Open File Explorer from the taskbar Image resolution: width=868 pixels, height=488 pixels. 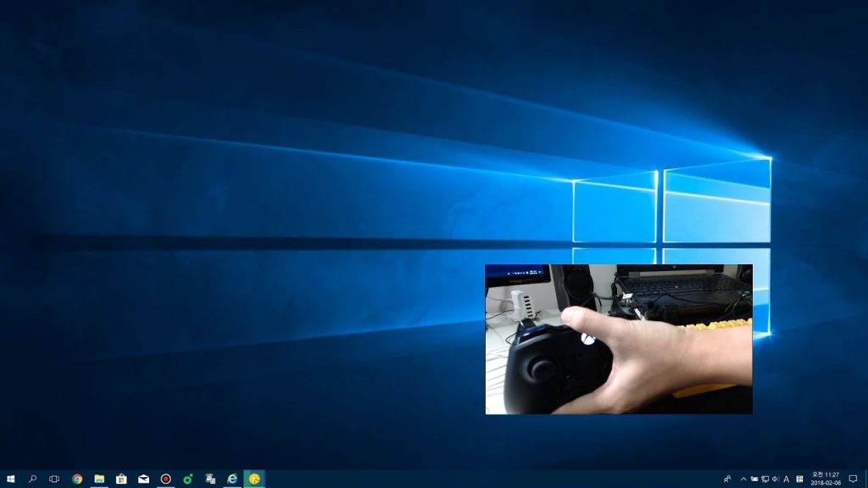[99, 479]
